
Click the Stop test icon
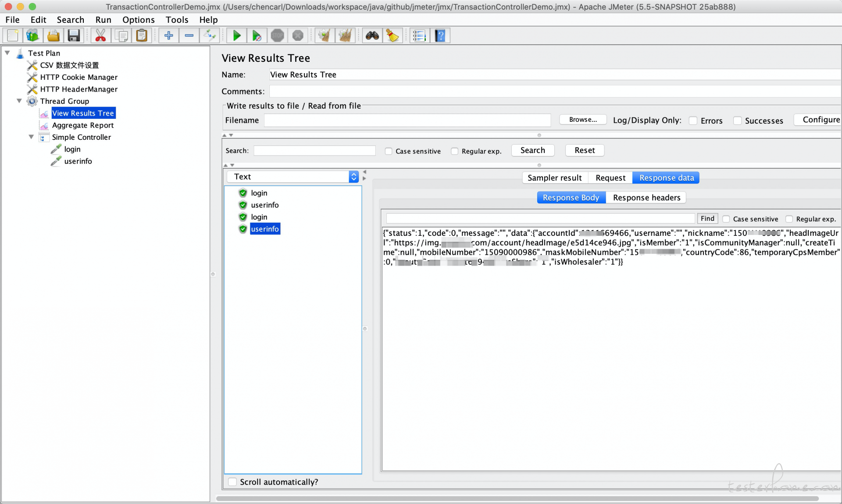[x=277, y=35]
